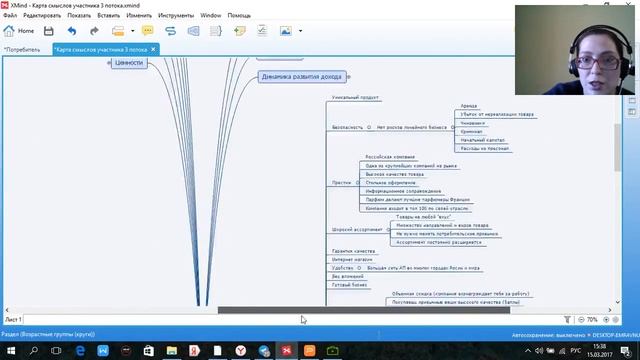The width and height of the screenshot is (640, 360).
Task: Click the Home toolbar button
Action: click(x=19, y=31)
